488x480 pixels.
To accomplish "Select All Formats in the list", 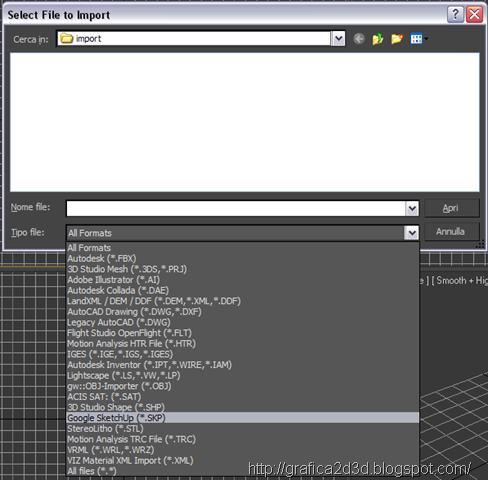I will coord(242,248).
